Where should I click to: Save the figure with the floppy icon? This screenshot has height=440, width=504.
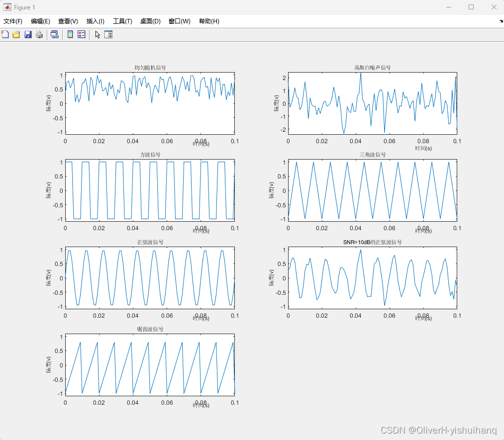tap(28, 34)
